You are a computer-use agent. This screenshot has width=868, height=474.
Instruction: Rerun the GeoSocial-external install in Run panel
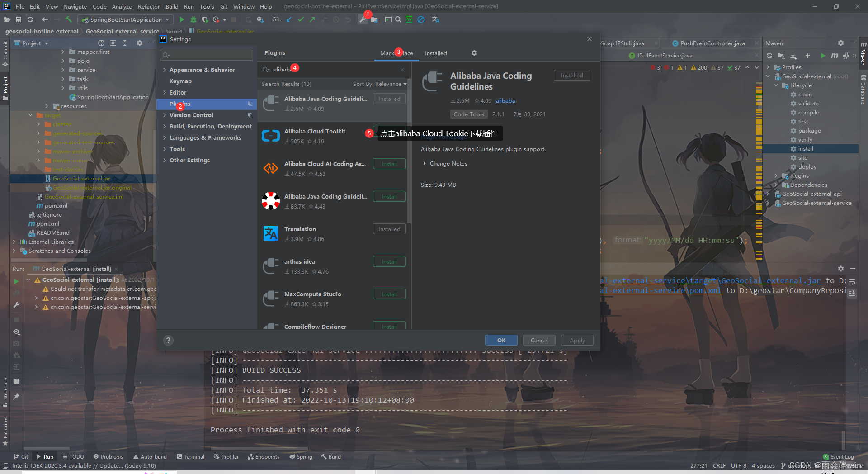pyautogui.click(x=17, y=281)
